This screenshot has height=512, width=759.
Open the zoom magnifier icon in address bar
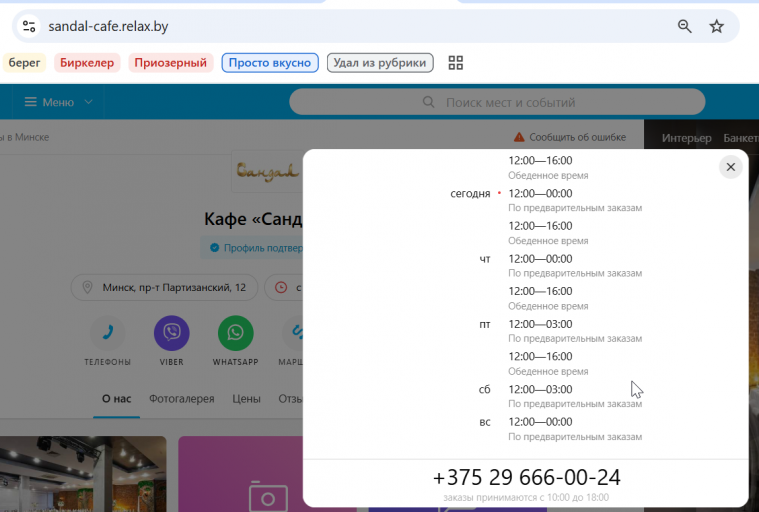tap(684, 26)
